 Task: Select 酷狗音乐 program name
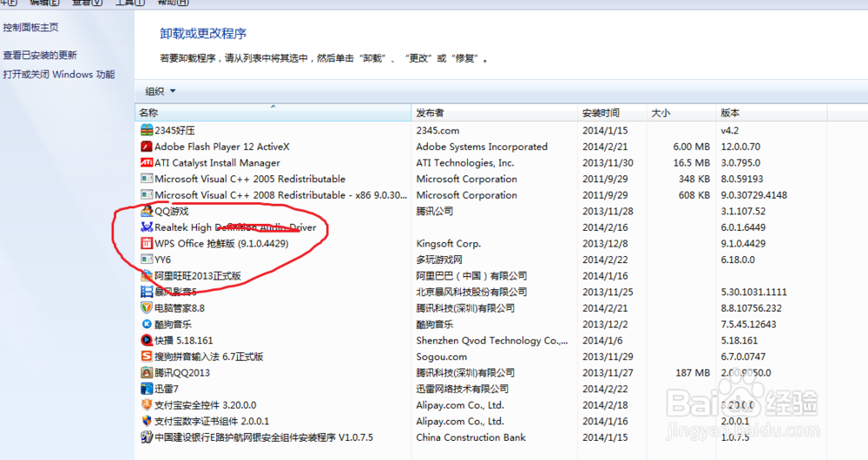[x=173, y=324]
